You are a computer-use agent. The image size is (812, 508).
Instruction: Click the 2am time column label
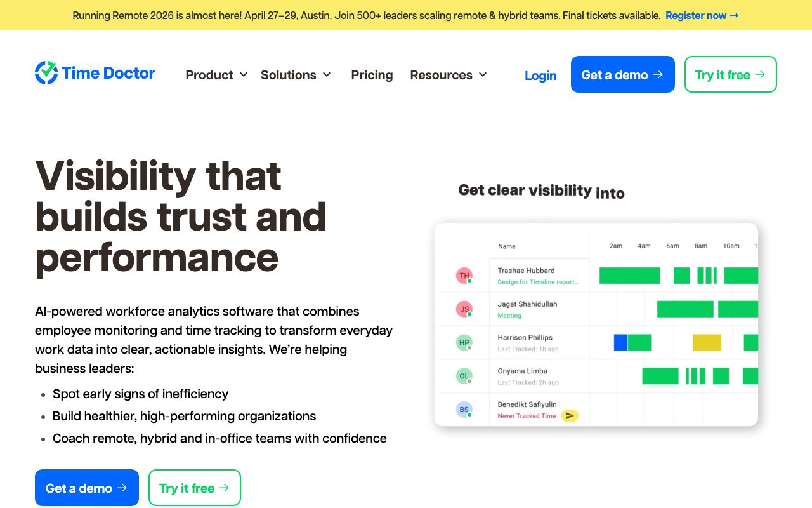coord(616,246)
